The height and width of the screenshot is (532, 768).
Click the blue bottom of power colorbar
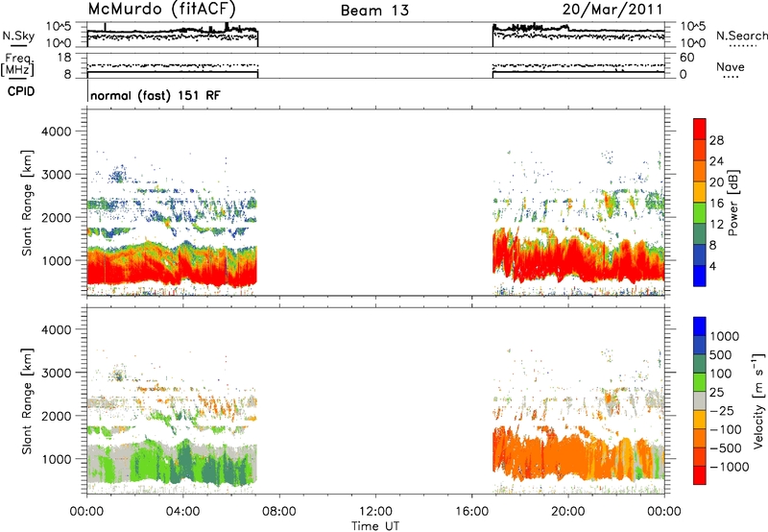700,276
